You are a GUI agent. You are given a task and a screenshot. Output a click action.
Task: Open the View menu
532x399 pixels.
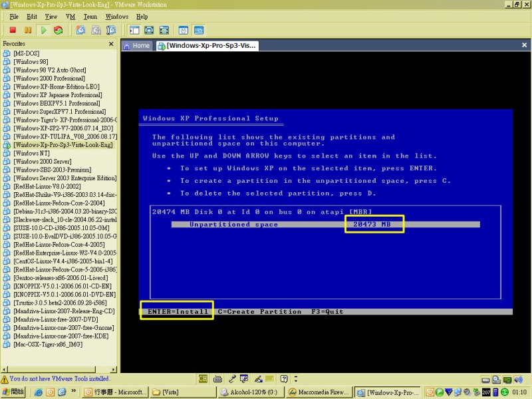(x=51, y=17)
